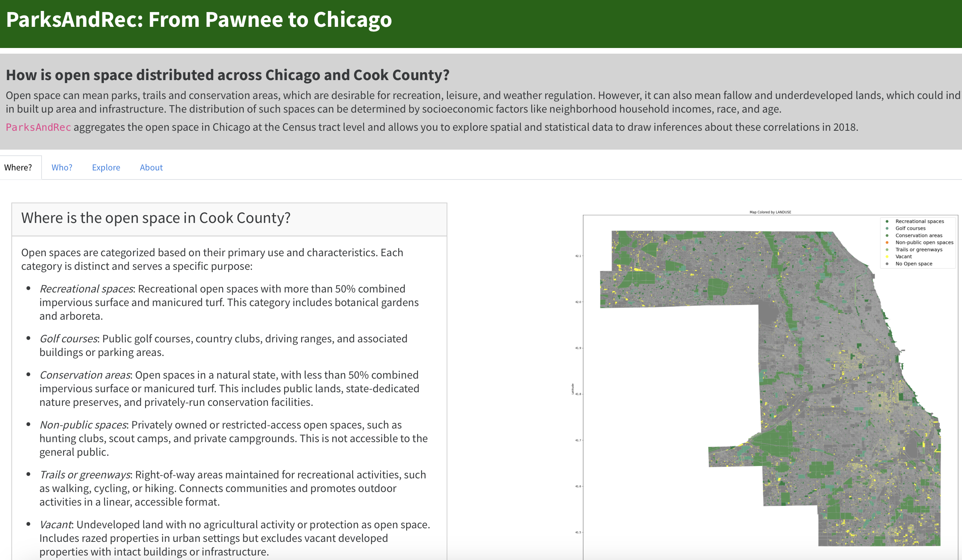Click the ParksAndRec pink link
962x560 pixels.
click(x=38, y=127)
